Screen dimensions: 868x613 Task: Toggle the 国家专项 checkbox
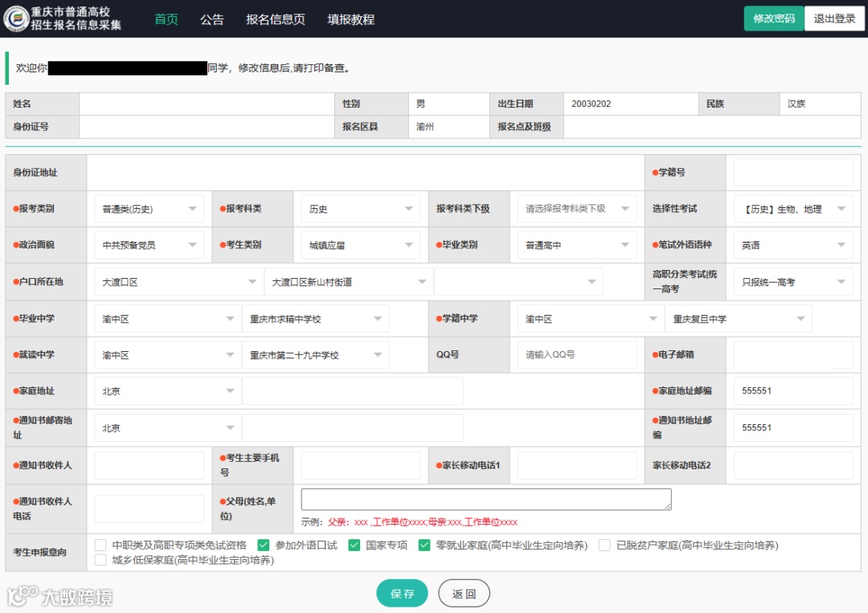pyautogui.click(x=354, y=545)
